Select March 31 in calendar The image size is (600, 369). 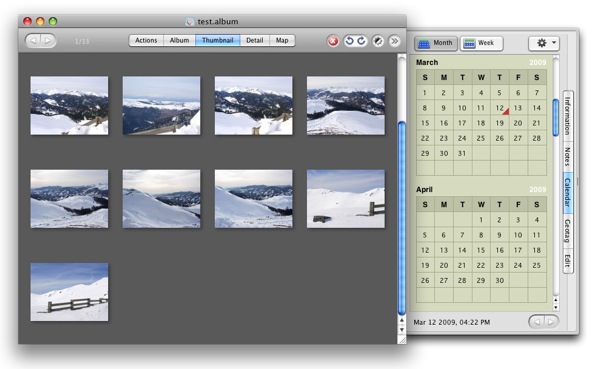pyautogui.click(x=462, y=153)
